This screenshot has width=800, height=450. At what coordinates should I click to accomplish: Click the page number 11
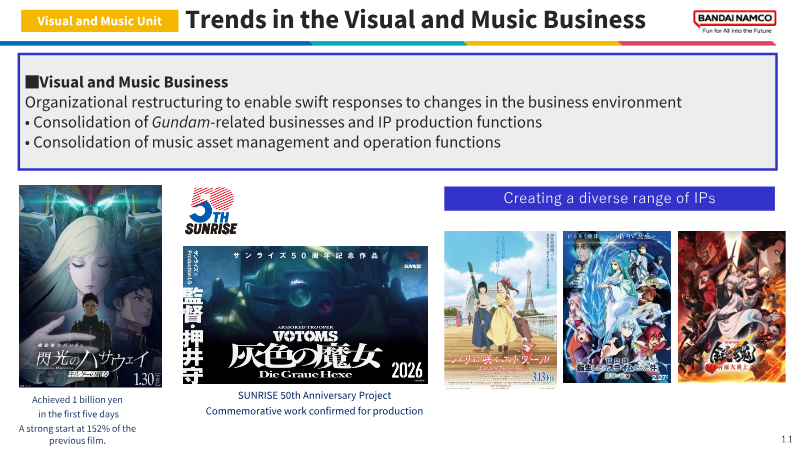point(786,439)
